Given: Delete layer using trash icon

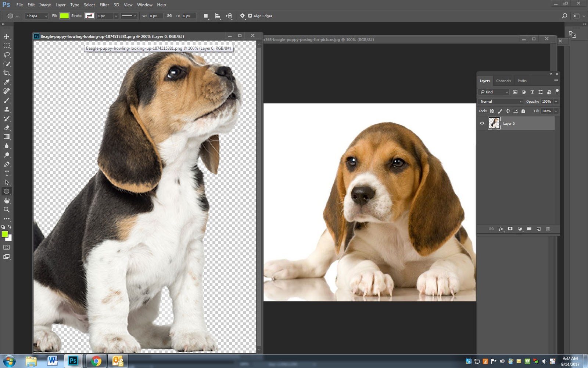Looking at the screenshot, I should (548, 229).
